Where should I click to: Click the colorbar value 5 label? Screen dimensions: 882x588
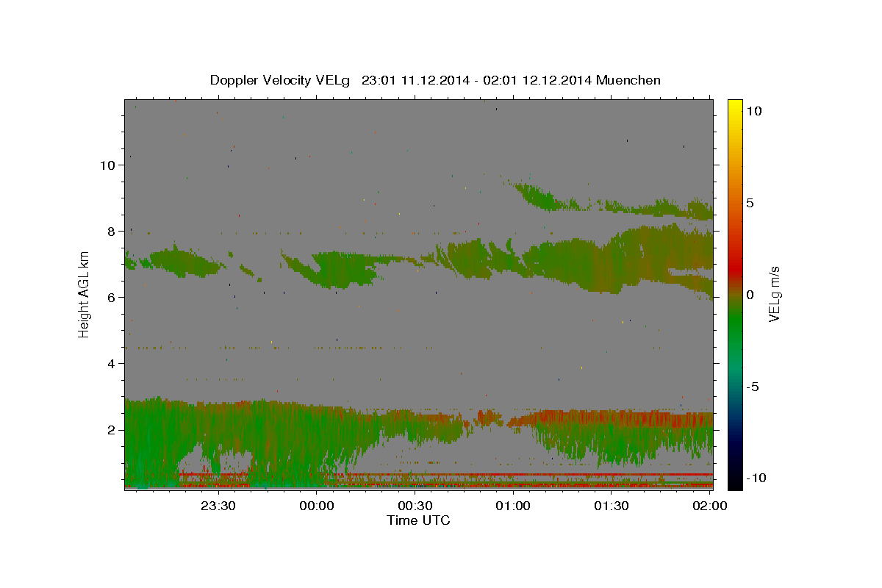click(750, 203)
